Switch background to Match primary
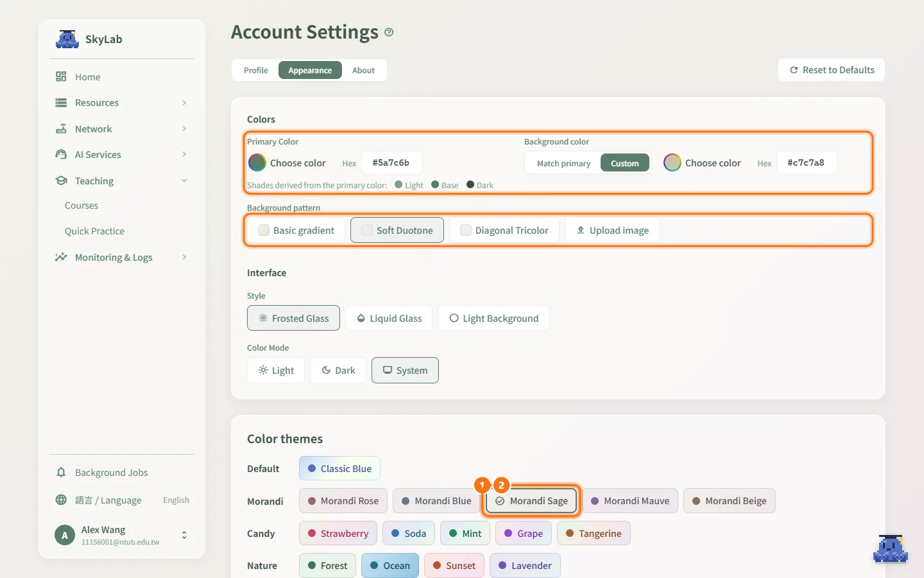 coord(563,163)
